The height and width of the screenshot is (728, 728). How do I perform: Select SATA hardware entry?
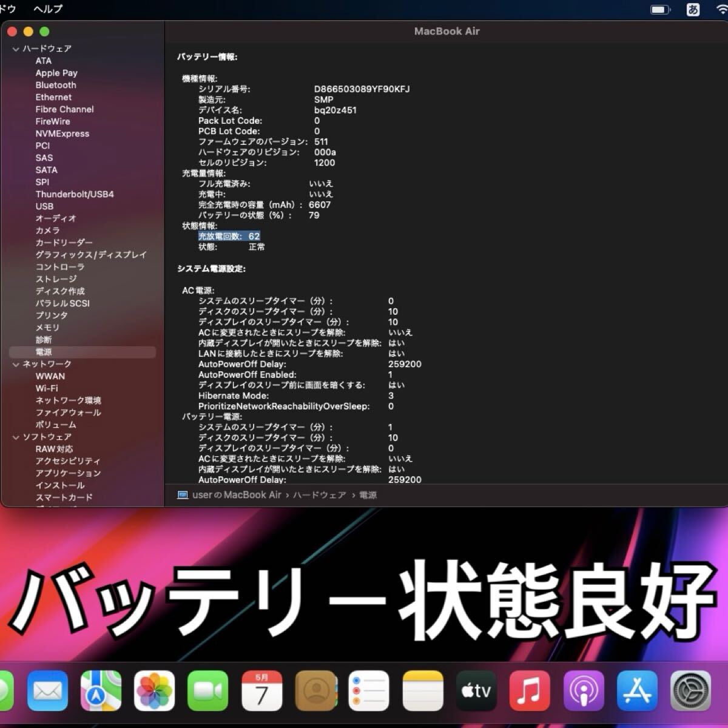[x=46, y=170]
